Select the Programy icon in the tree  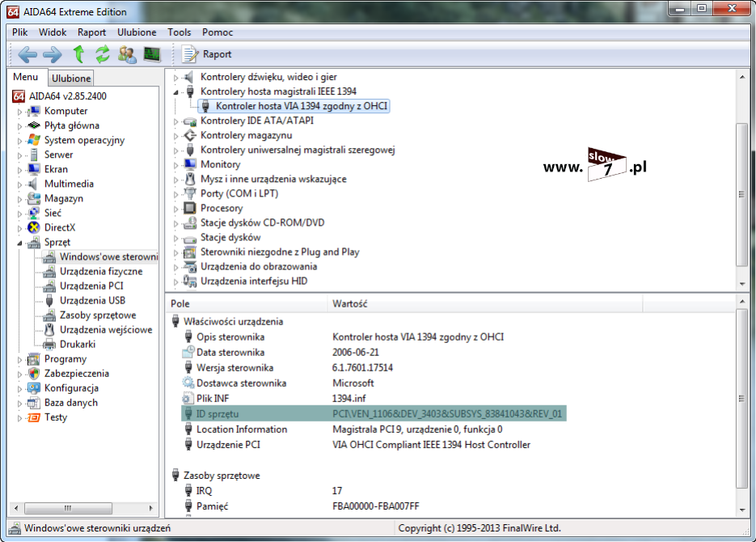[34, 359]
